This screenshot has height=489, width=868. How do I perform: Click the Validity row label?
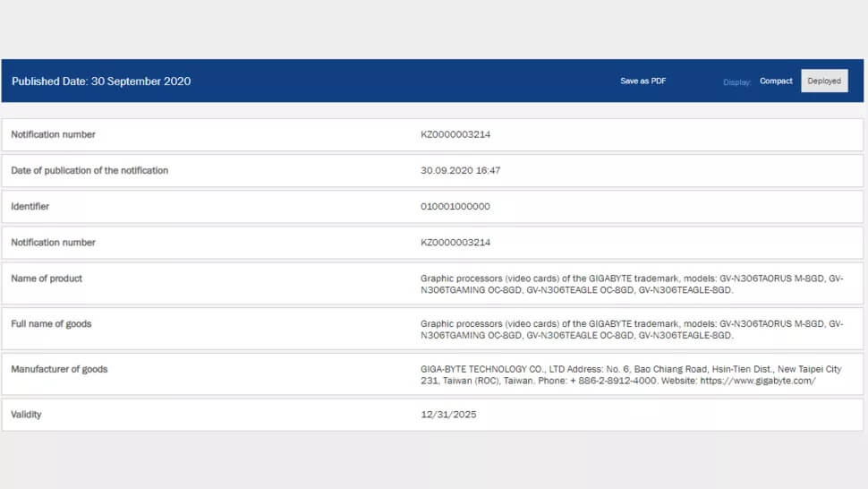pyautogui.click(x=26, y=415)
